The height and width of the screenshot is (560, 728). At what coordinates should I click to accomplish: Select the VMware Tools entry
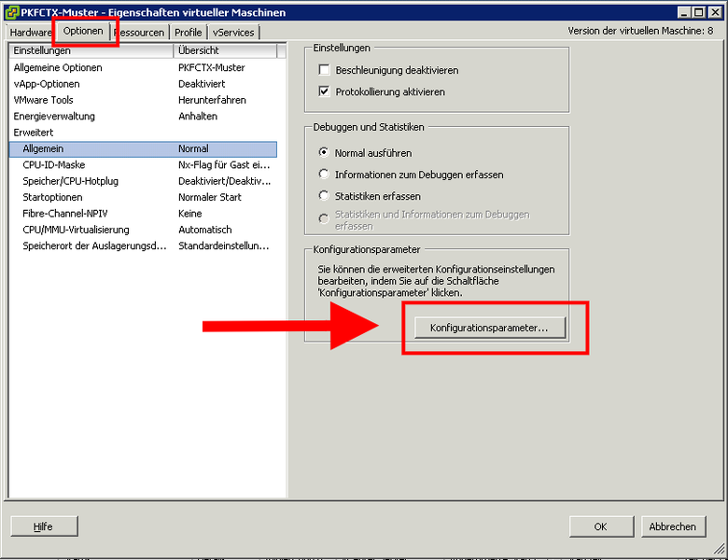click(43, 100)
